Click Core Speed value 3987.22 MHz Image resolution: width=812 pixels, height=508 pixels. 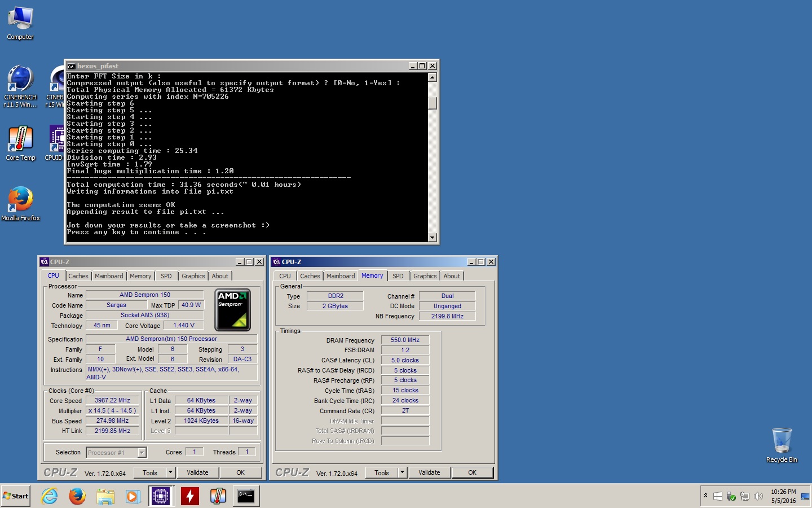112,400
